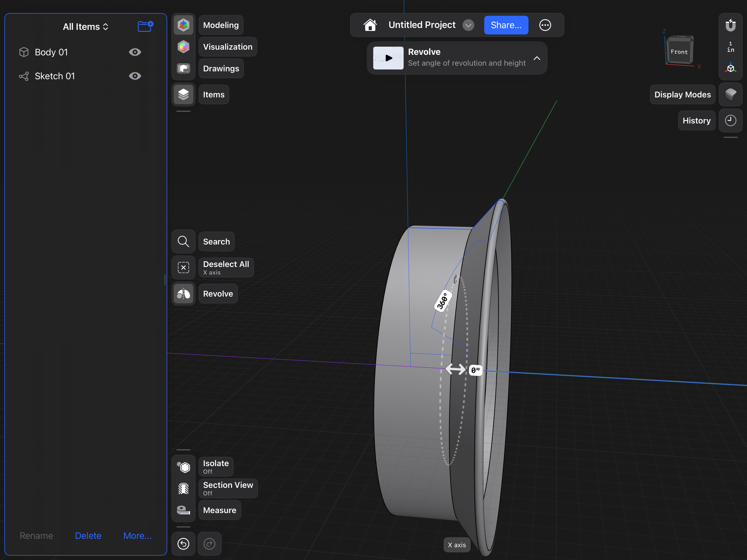Open the Visualization color sphere icon
This screenshot has height=560, width=747.
(x=183, y=47)
